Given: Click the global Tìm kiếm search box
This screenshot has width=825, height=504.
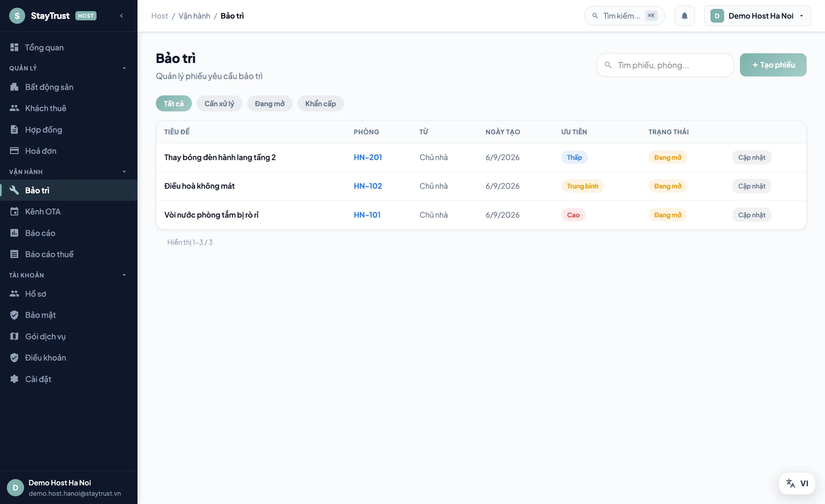Looking at the screenshot, I should [x=624, y=16].
